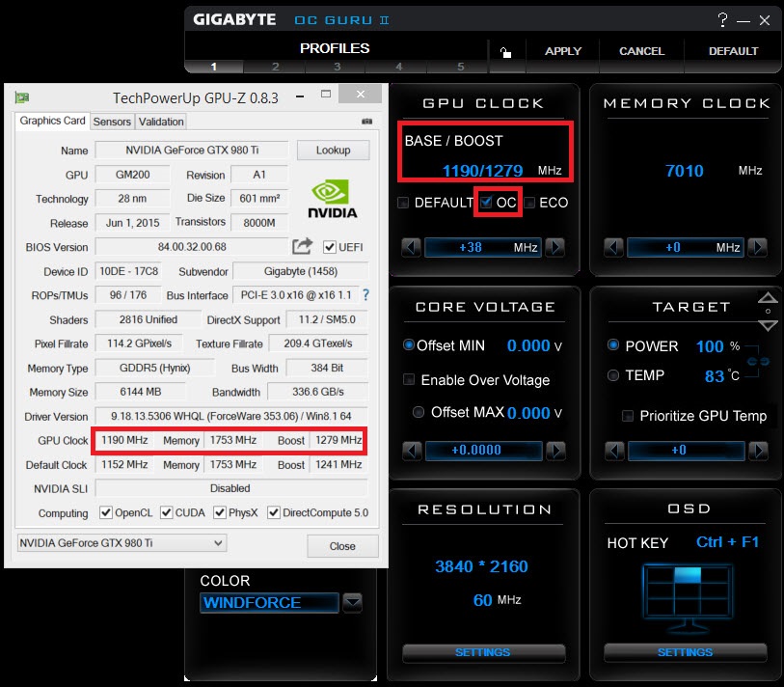Decrease memory clock offset with left arrow

(613, 247)
